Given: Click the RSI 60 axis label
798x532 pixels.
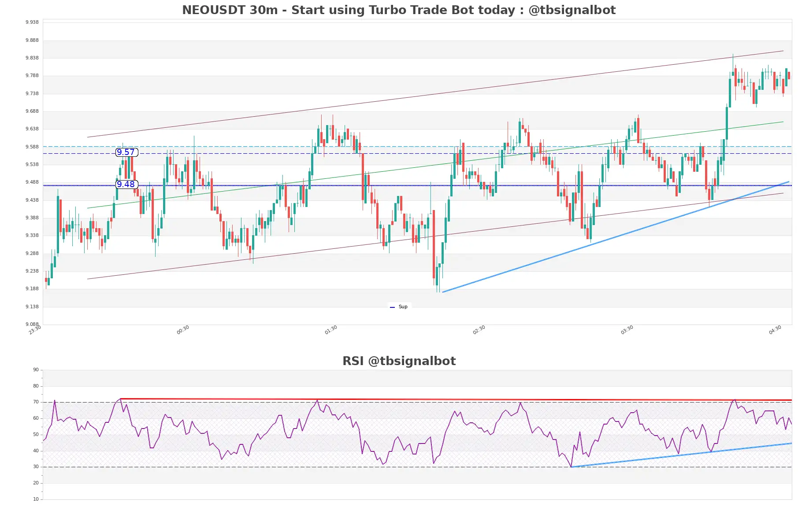Looking at the screenshot, I should (36, 418).
